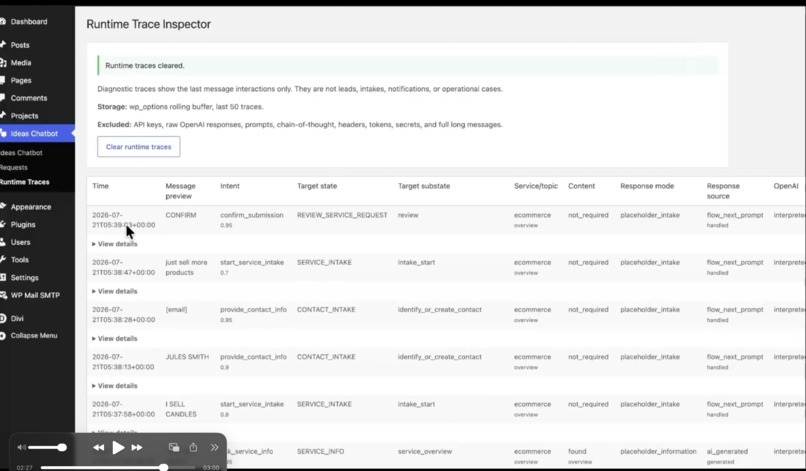
Task: Click the Settings sidebar icon
Action: click(3, 277)
